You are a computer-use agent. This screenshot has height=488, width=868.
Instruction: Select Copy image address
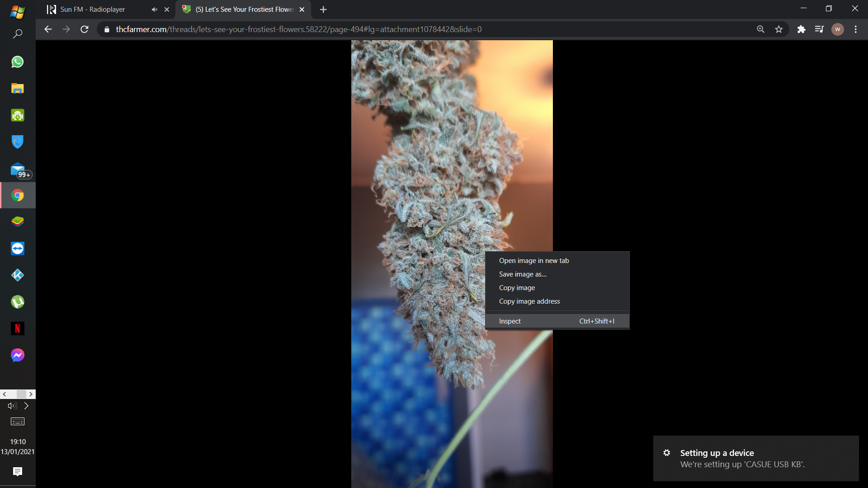[557, 301]
